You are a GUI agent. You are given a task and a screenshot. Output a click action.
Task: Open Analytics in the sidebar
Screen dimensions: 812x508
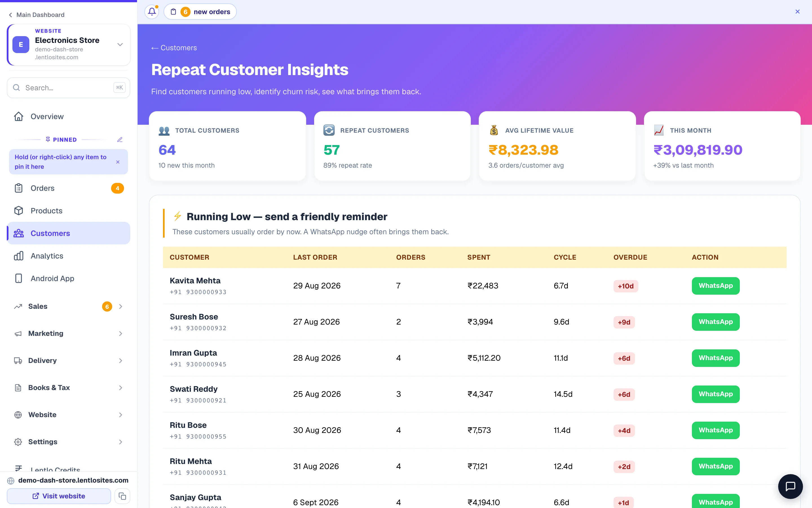[69, 256]
